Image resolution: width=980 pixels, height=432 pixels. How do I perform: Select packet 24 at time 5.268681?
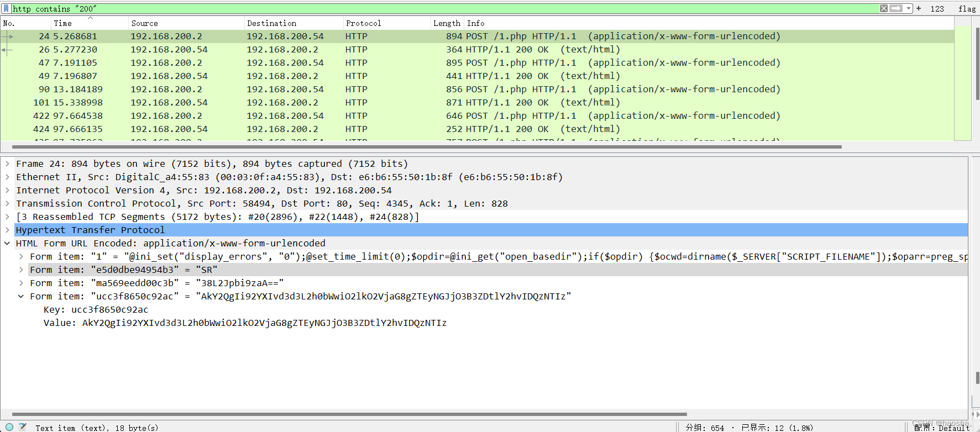[x=478, y=36]
